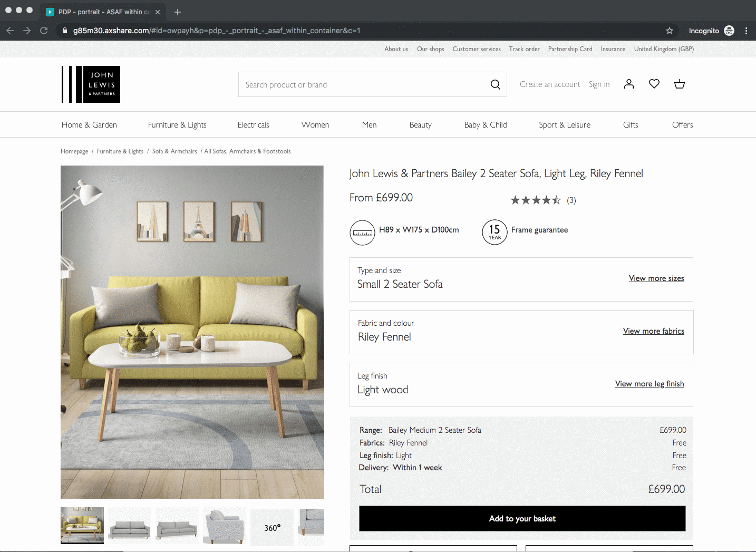
Task: Click View more sizes link
Action: click(656, 278)
